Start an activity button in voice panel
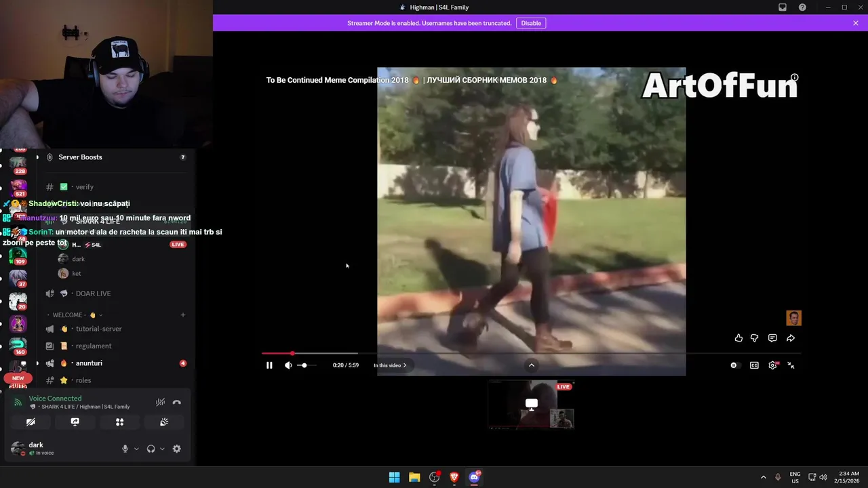 coord(119,422)
